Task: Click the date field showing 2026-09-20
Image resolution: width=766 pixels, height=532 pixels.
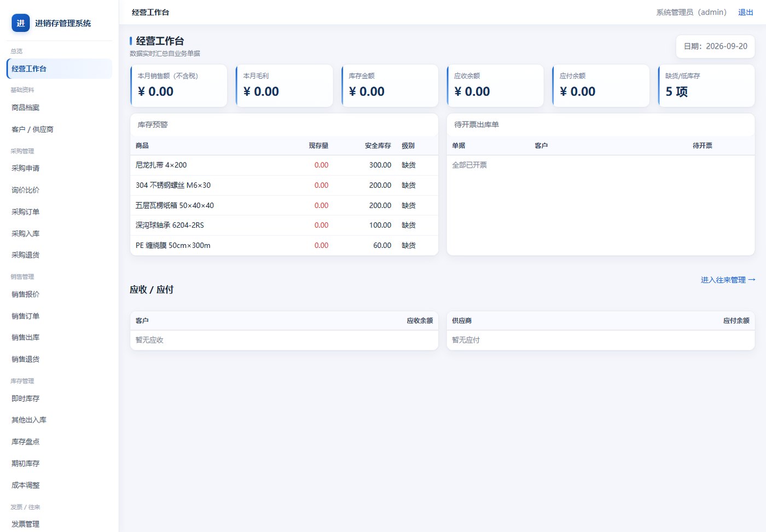Action: pos(716,47)
